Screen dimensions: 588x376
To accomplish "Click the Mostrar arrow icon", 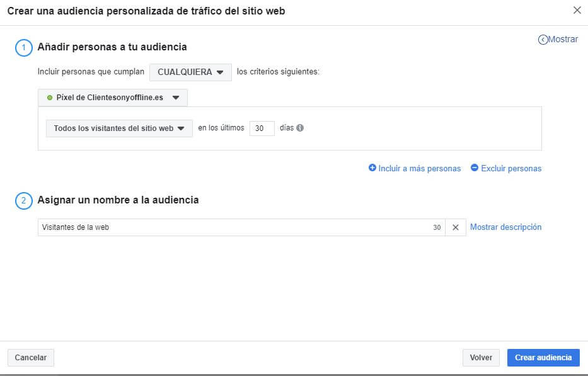I will pos(543,40).
